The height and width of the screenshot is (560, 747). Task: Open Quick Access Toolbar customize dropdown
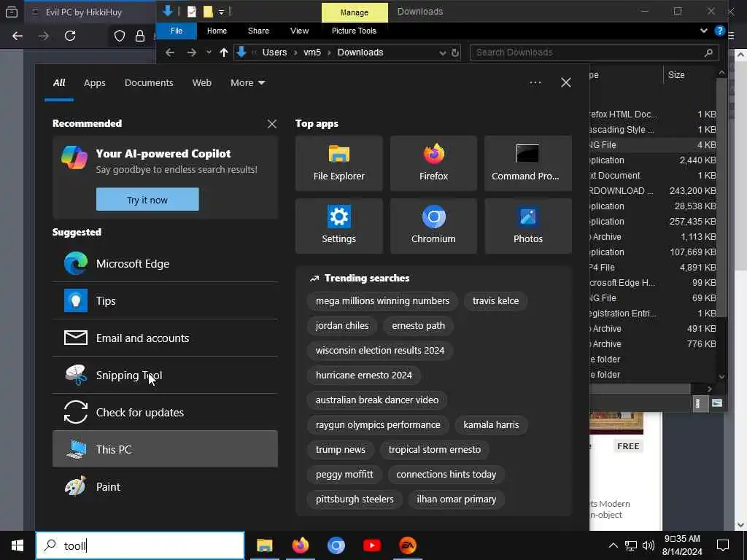pos(222,12)
